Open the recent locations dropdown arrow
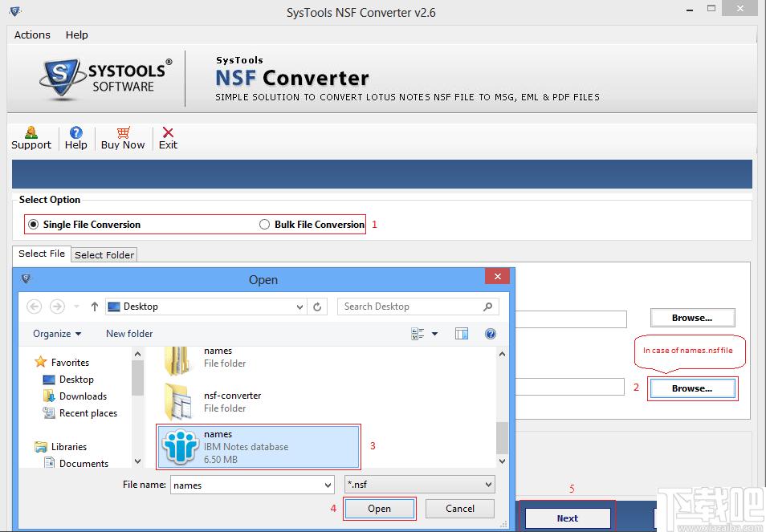 (x=77, y=307)
